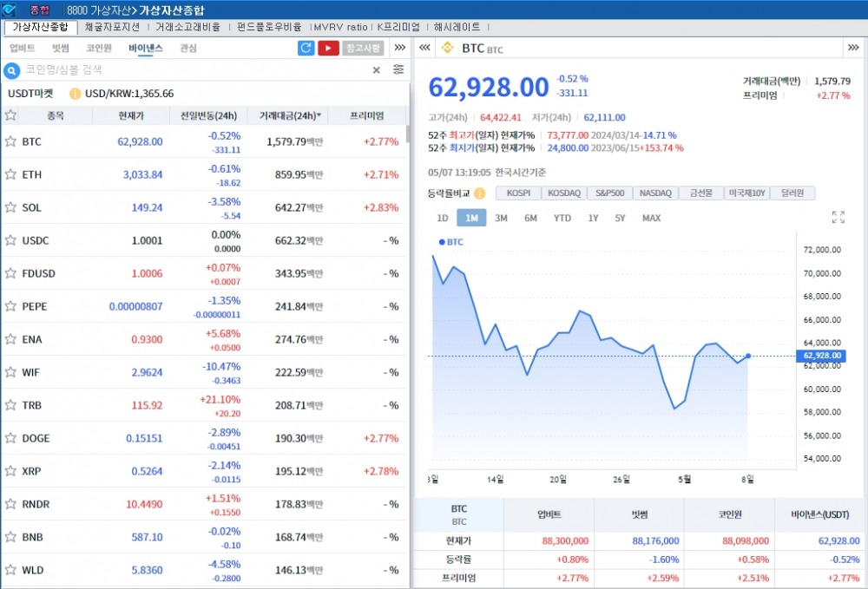Open the hidden tabs with the chevron
Screen dimensions: 868x589
398,48
